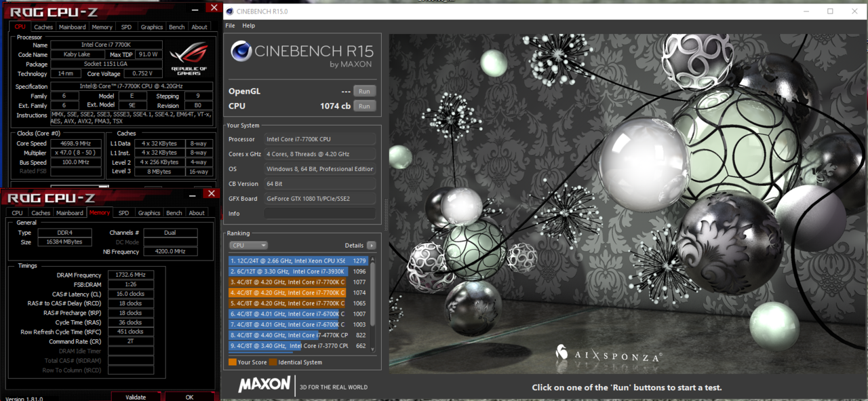Click the Cinebench R15 logo sphere
The height and width of the screenshot is (401, 868).
[x=241, y=52]
